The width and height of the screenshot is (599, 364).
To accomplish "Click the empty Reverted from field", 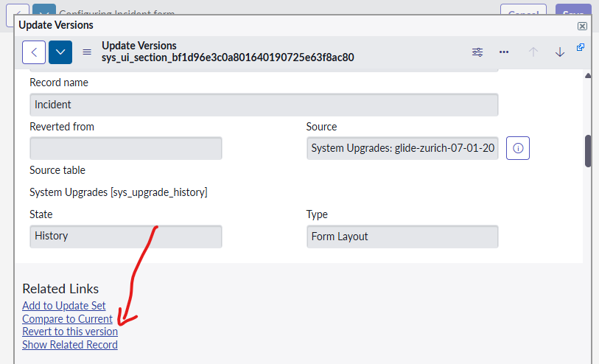I will 126,149.
